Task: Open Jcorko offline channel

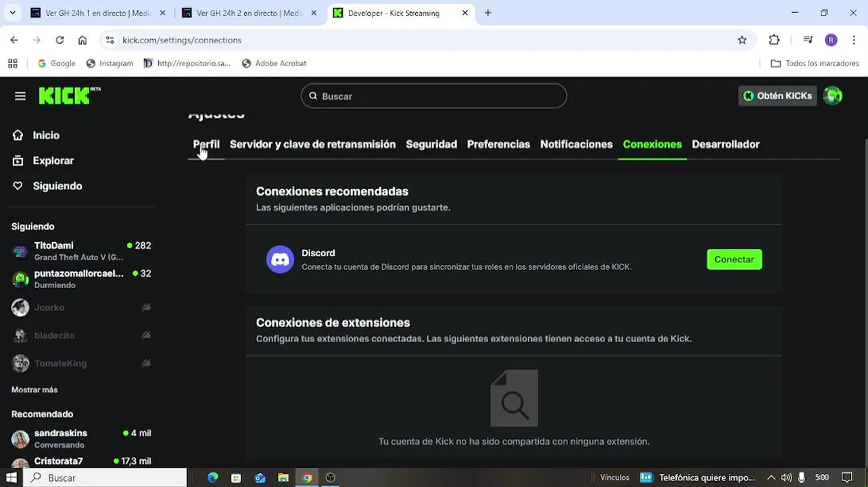Action: pos(81,307)
